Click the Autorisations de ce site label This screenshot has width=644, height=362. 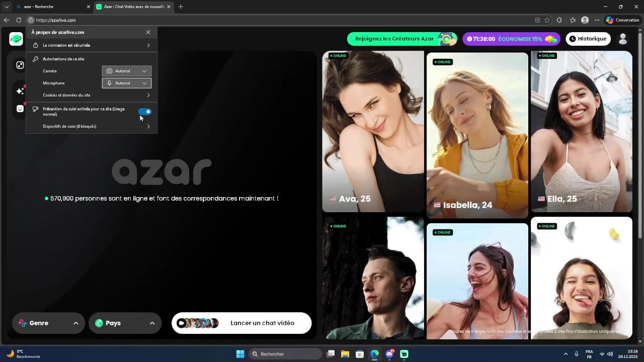tap(63, 59)
